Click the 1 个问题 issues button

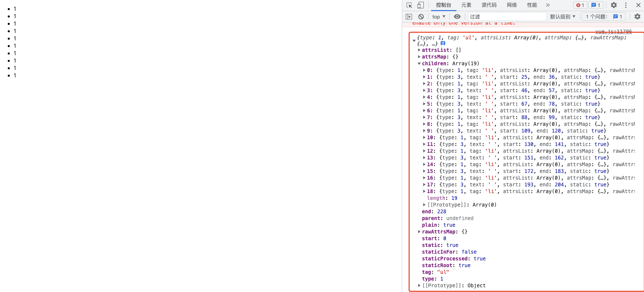(x=604, y=16)
